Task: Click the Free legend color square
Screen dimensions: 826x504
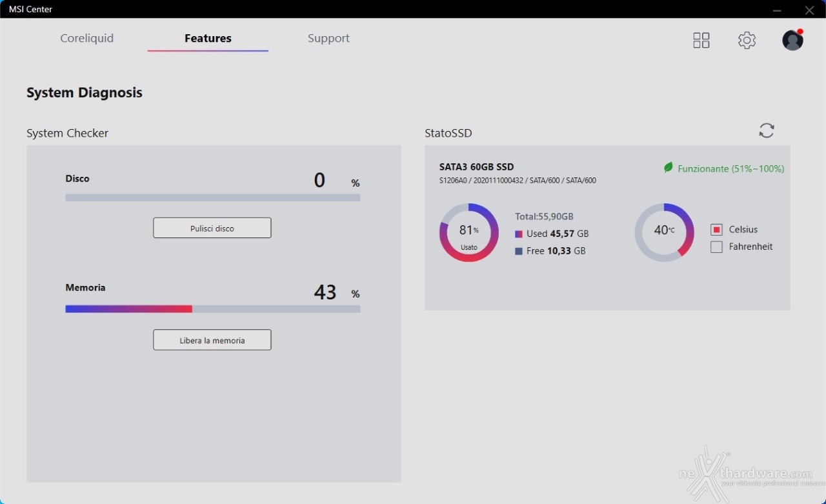Action: [519, 251]
